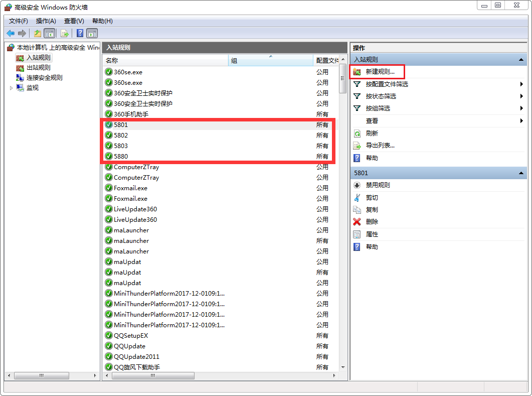Click the 新建规则... action link
Image resolution: width=532 pixels, height=396 pixels.
click(380, 72)
